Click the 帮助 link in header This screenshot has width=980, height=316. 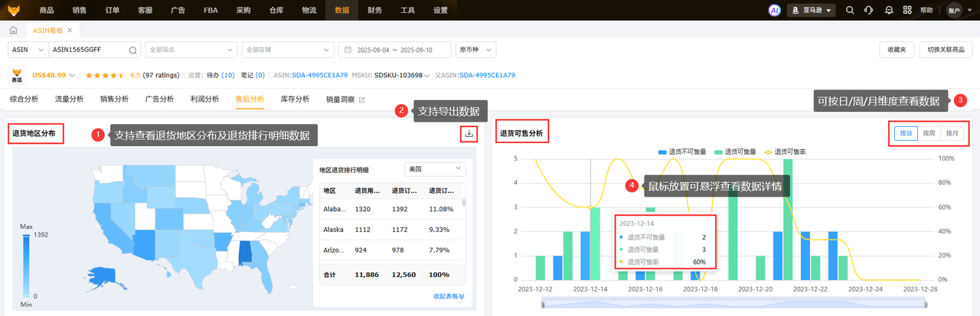[x=926, y=10]
